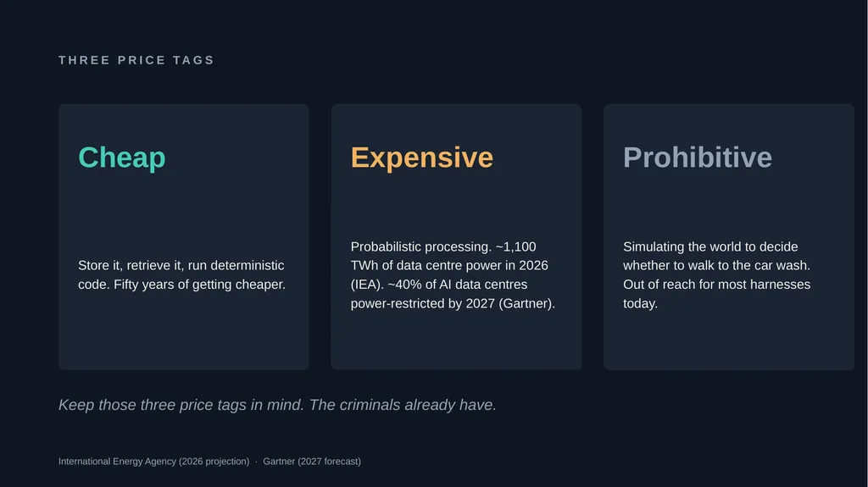
Task: Click the 'power-restricted by 2027 (Gartner)' line
Action: click(x=453, y=304)
